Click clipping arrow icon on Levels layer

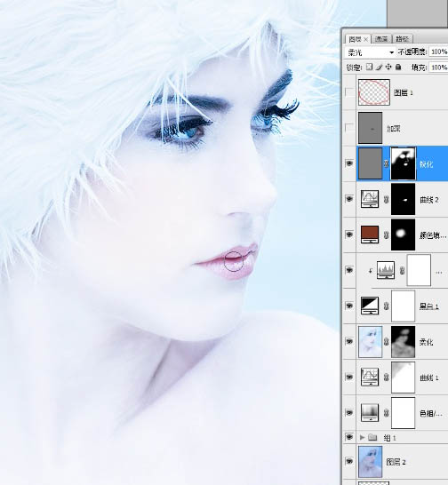pyautogui.click(x=371, y=271)
